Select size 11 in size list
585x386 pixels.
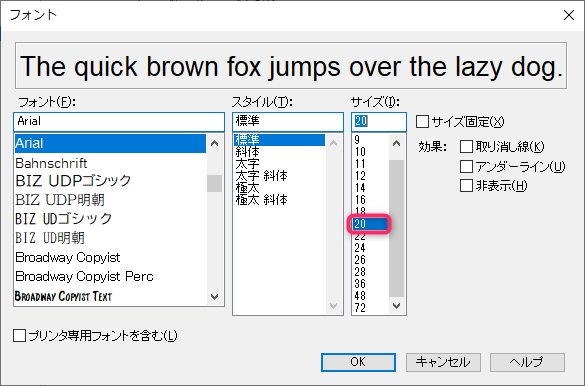pos(370,164)
